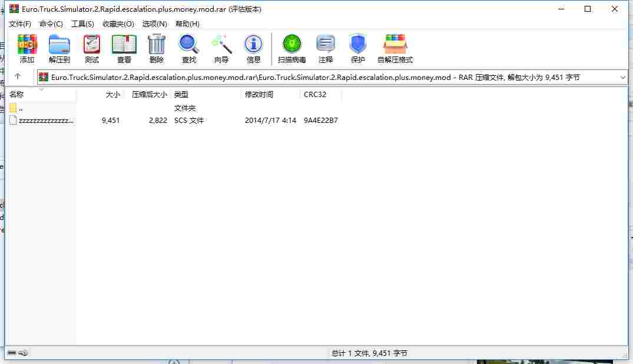Open the 文件(F) menu
Screen dimensions: 633x364
20,24
